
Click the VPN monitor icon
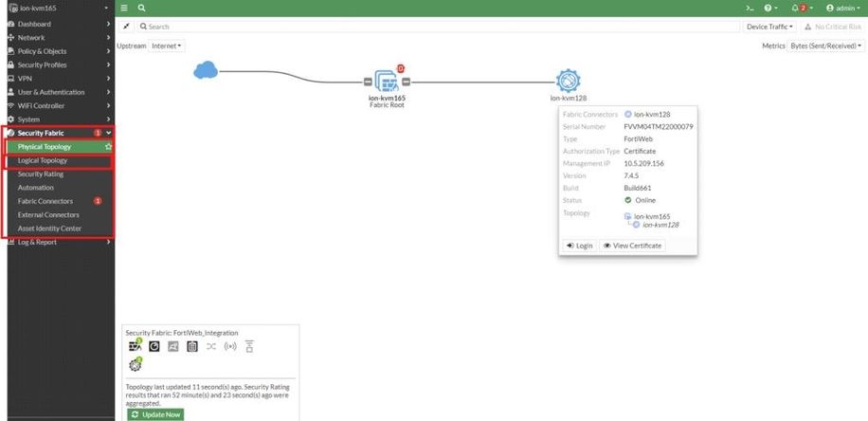pyautogui.click(x=10, y=79)
